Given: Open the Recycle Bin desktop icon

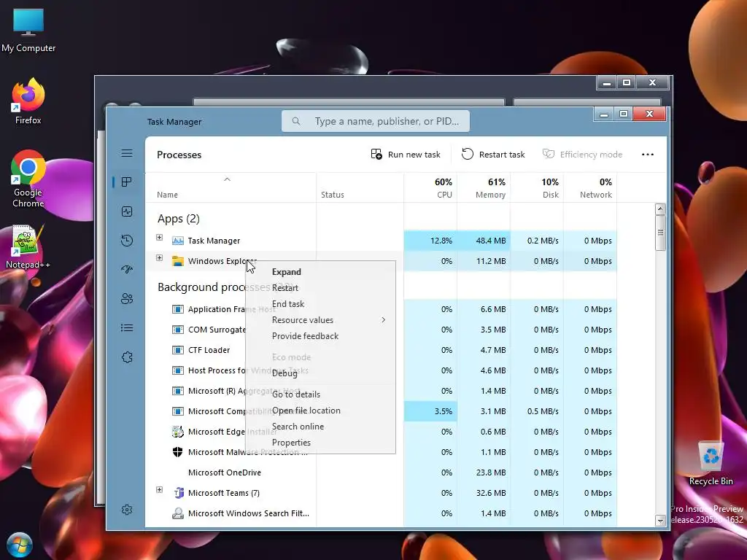Looking at the screenshot, I should click(711, 463).
